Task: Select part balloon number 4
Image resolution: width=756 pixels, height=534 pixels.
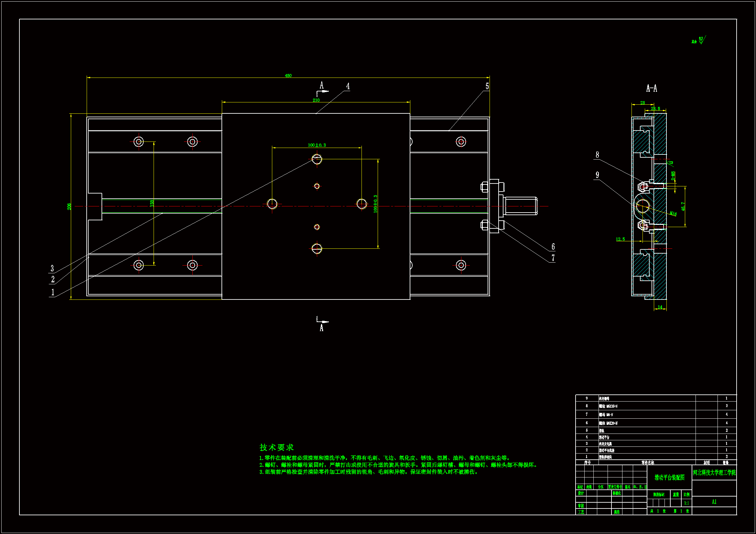Action: [x=348, y=86]
